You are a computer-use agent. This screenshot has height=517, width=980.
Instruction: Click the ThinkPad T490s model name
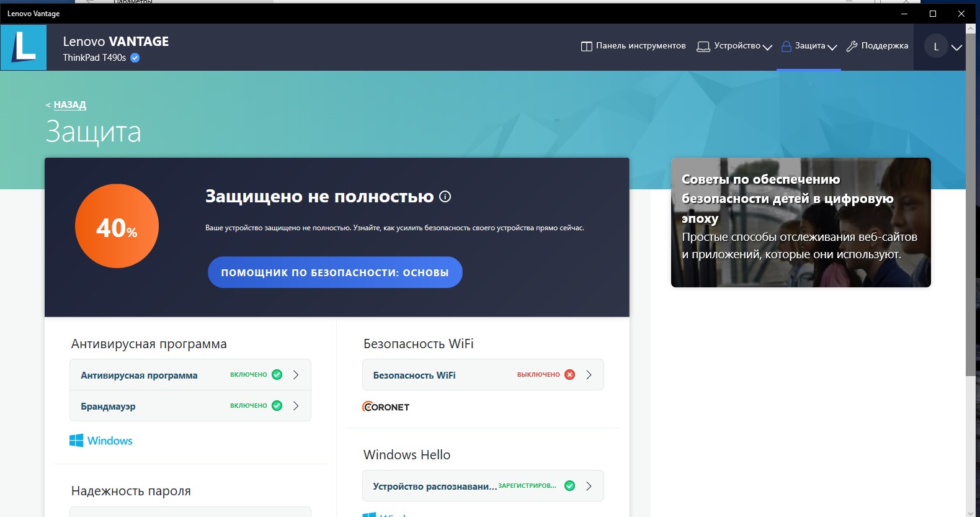point(94,58)
